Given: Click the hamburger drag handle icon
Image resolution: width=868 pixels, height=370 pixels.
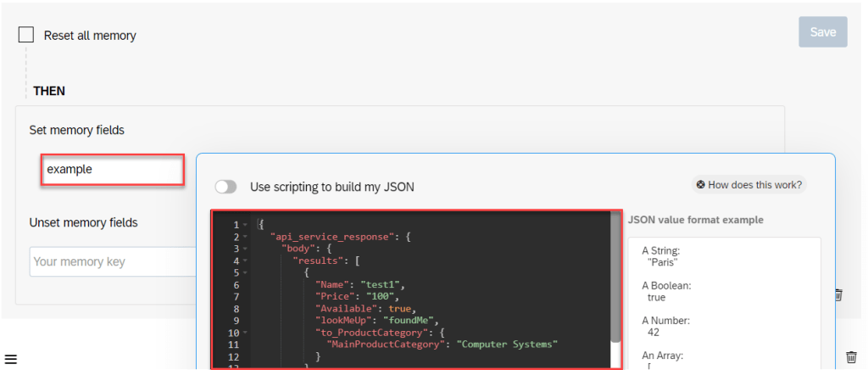Looking at the screenshot, I should click(x=11, y=359).
